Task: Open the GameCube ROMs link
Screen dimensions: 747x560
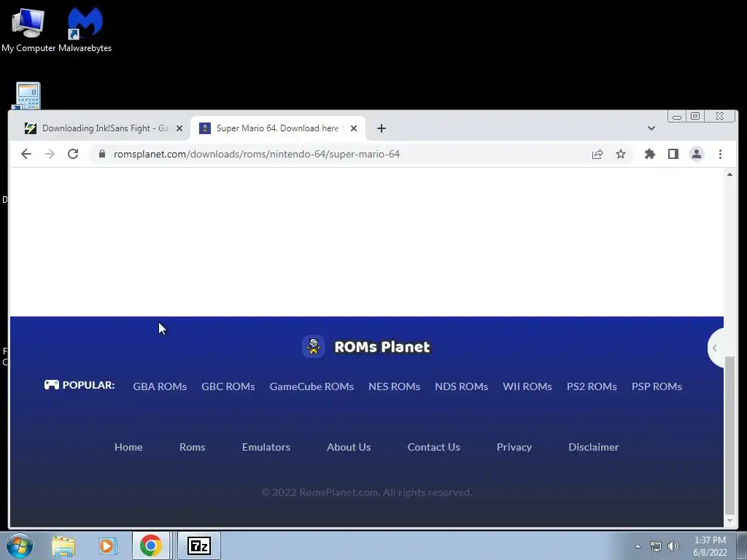Action: (x=311, y=386)
